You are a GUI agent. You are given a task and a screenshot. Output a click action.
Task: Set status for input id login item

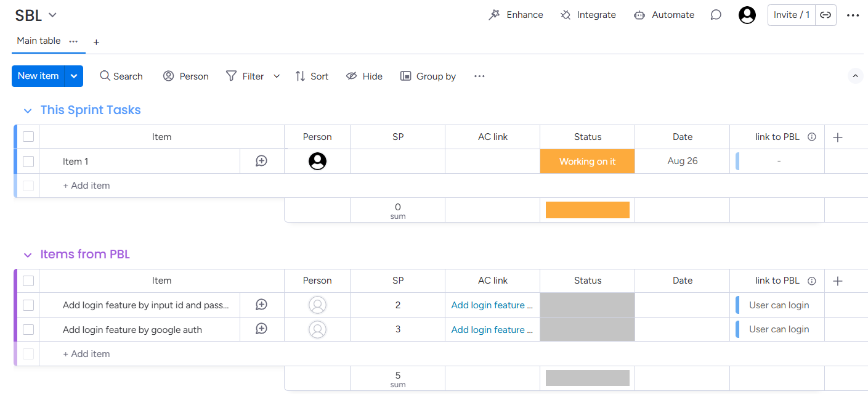point(587,305)
